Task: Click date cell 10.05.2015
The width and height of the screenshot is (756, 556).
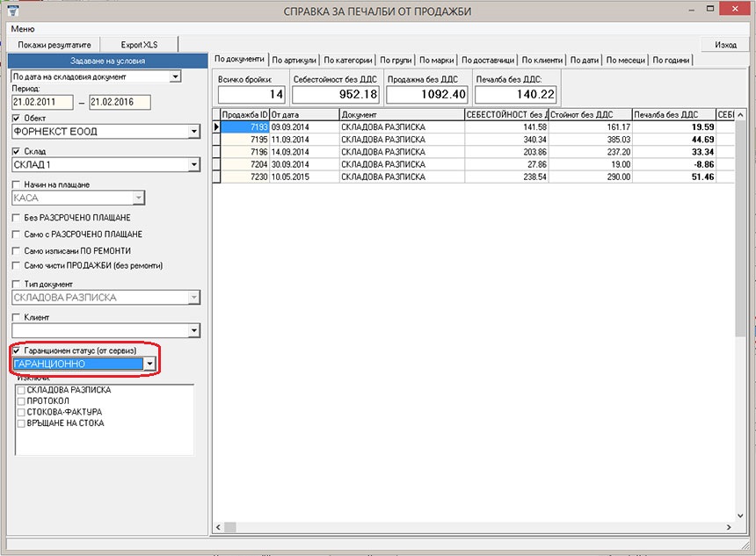Action: click(304, 177)
